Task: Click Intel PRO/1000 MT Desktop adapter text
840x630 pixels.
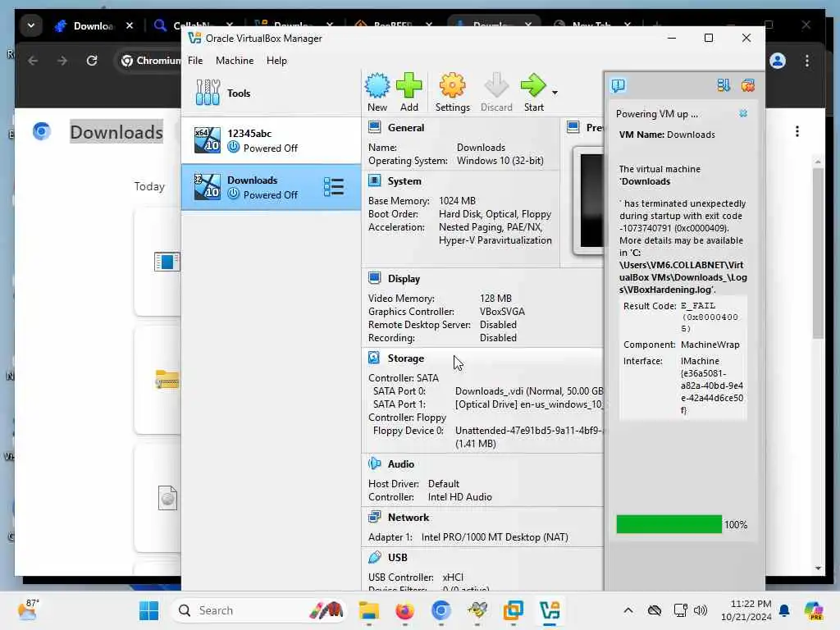Action: coord(495,537)
